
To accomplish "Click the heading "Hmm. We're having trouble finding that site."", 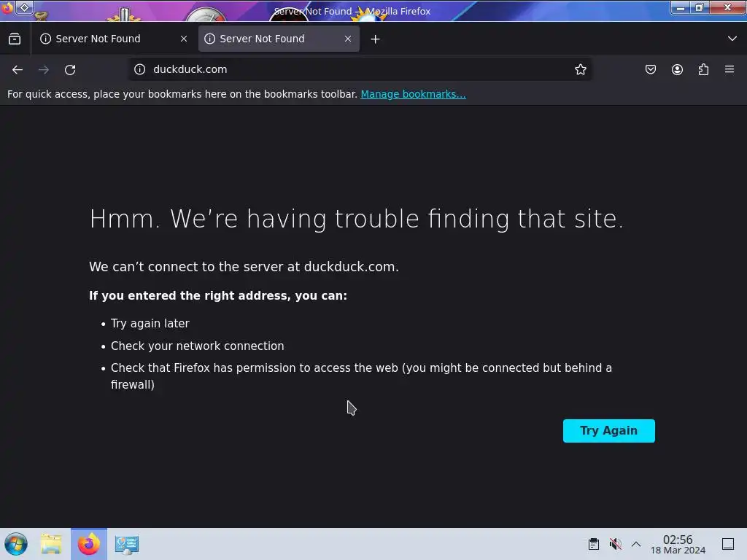I will click(x=356, y=219).
